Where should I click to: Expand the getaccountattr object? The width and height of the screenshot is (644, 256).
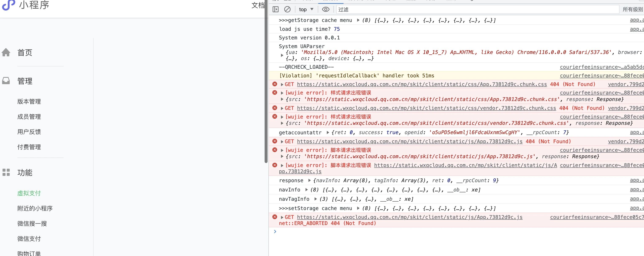(328, 132)
